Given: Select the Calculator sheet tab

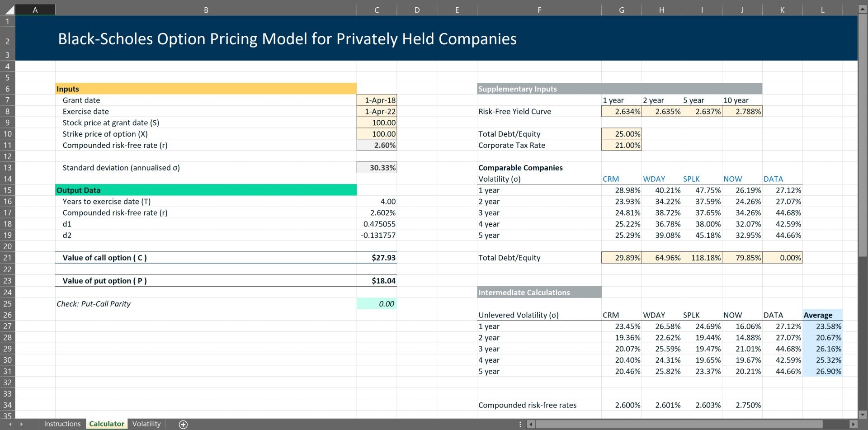Looking at the screenshot, I should [x=107, y=424].
